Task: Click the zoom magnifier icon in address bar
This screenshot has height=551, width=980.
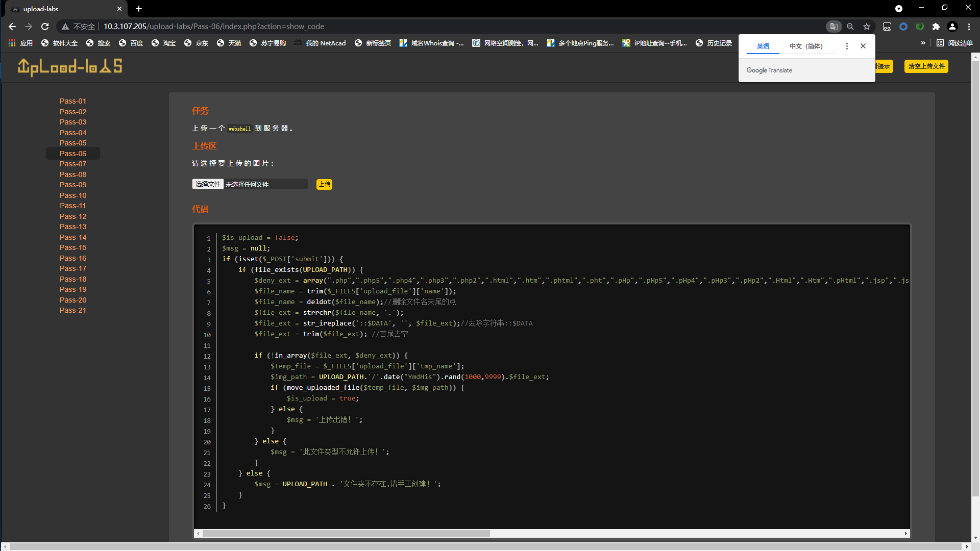Action: [850, 27]
